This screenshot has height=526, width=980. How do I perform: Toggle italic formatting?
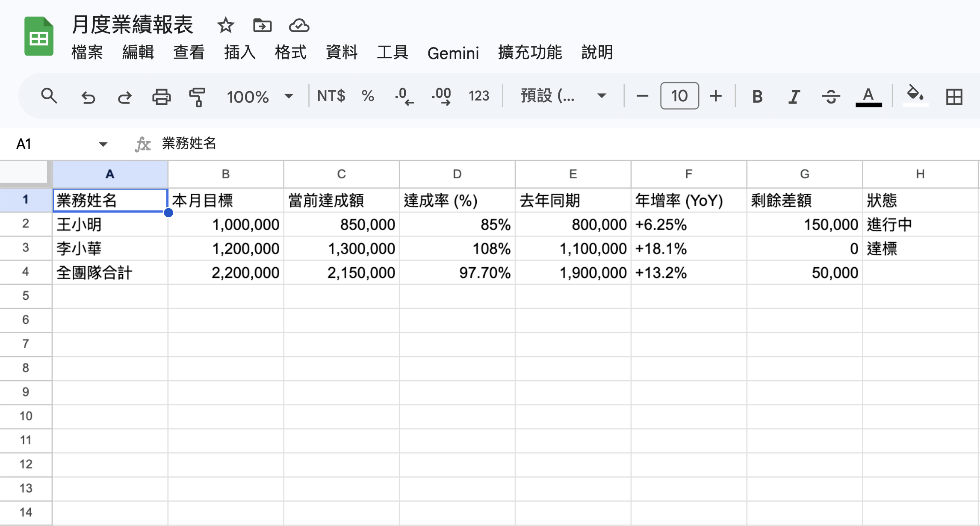click(793, 96)
